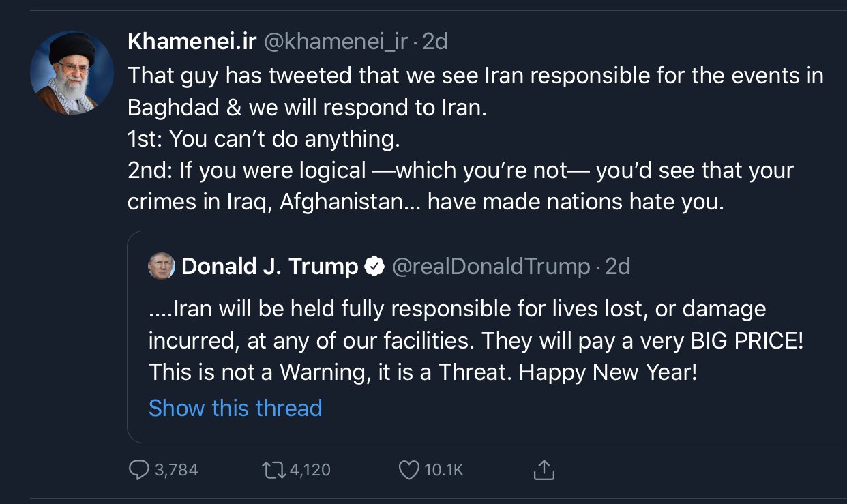847x504 pixels.
Task: Open the quoted tweet text about BIG PRICE
Action: (475, 341)
